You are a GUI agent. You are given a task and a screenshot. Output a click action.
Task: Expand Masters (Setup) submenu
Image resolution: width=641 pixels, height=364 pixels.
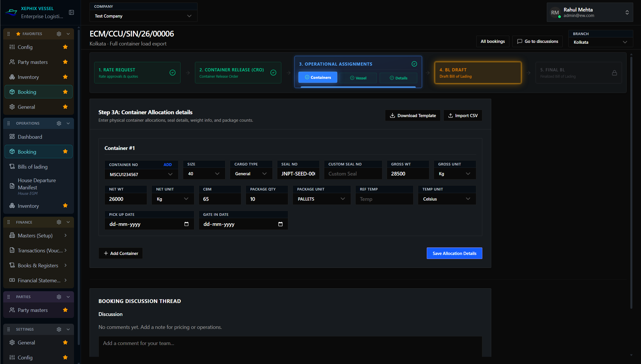tap(39, 235)
